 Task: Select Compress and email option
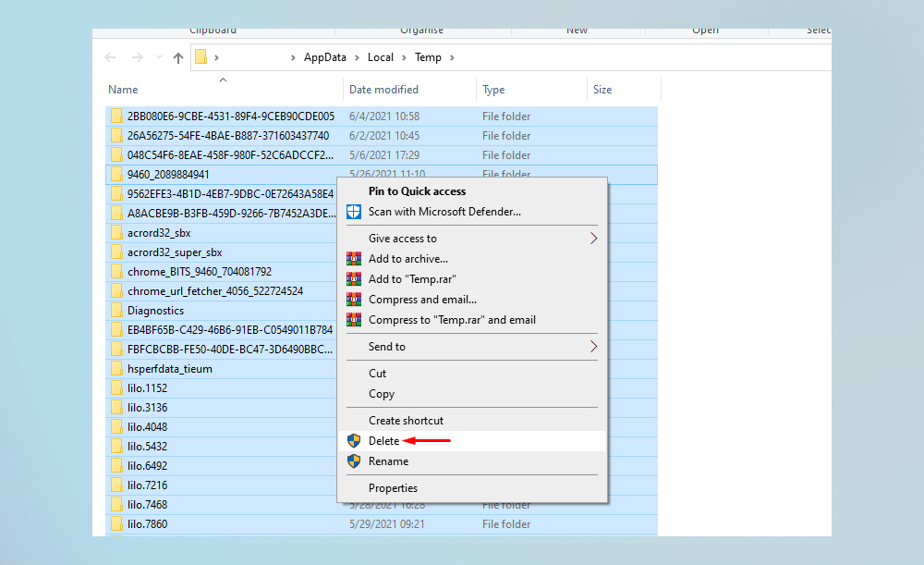[422, 300]
